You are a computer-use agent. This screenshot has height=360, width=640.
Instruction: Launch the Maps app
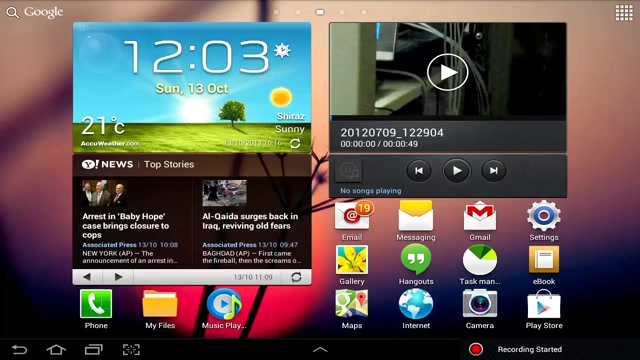click(352, 309)
